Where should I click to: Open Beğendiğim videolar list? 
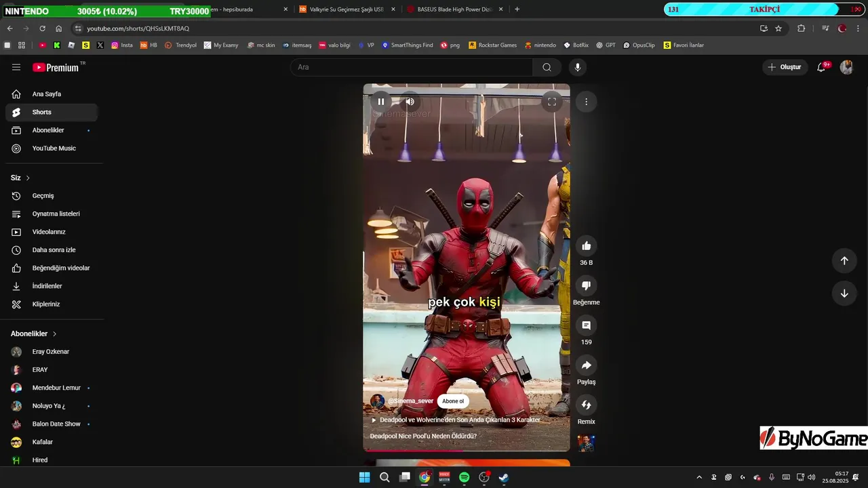(52, 268)
